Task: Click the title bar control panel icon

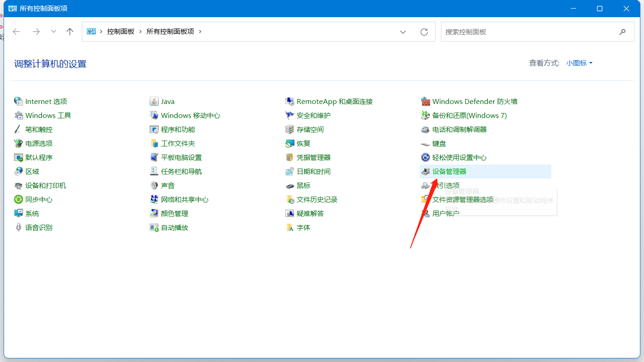Action: (x=13, y=9)
